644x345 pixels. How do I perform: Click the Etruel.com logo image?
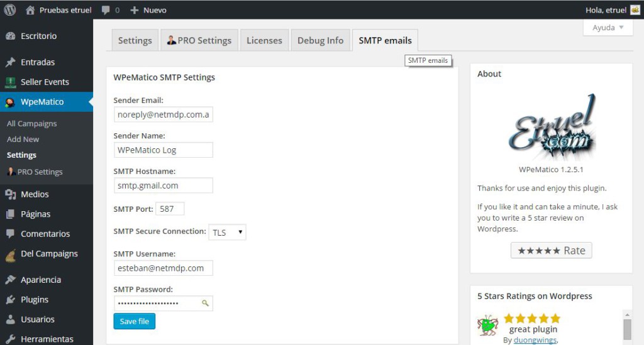(552, 127)
